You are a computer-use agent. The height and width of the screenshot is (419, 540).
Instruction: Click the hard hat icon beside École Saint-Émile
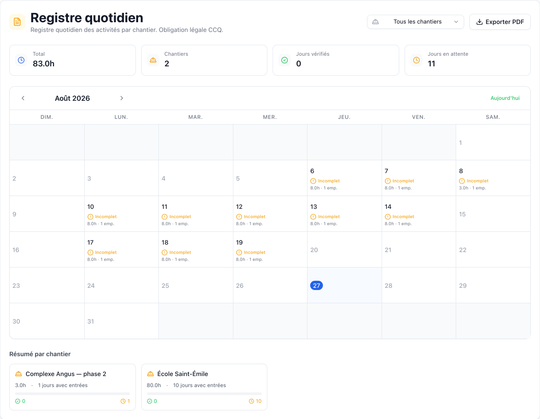point(150,374)
